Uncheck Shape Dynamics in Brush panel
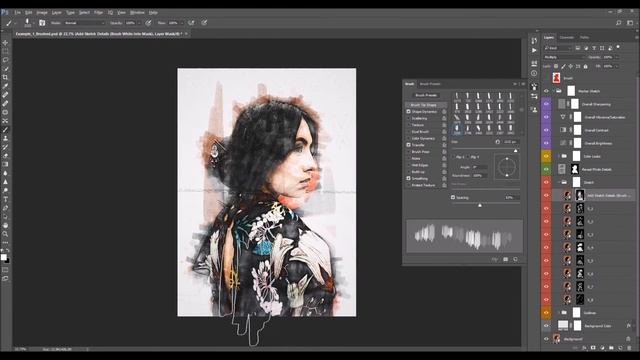This screenshot has width=640, height=360. [408, 111]
